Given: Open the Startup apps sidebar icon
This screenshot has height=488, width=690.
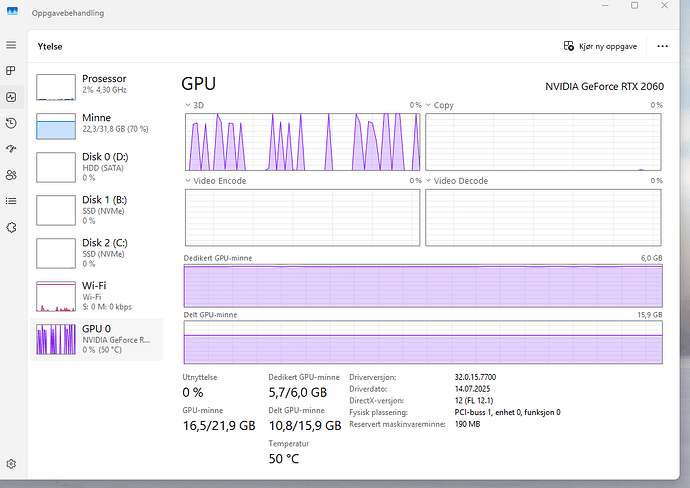Looking at the screenshot, I should pyautogui.click(x=11, y=149).
